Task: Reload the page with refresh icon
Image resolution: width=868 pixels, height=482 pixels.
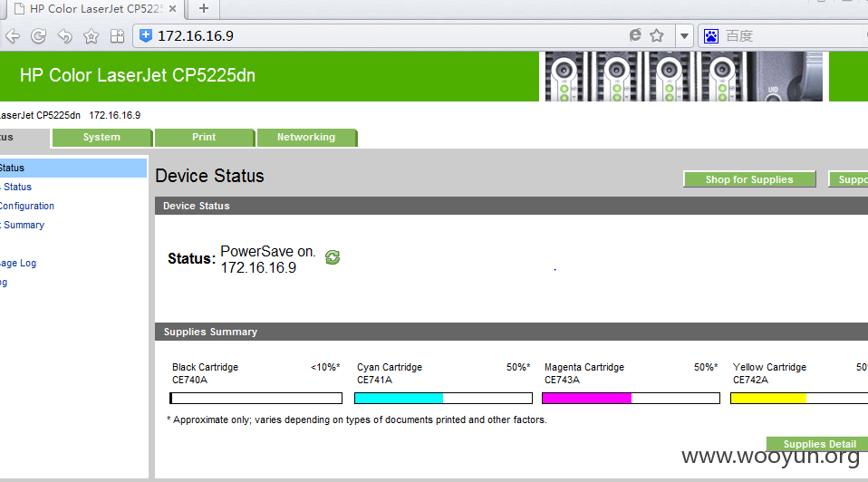Action: [38, 36]
